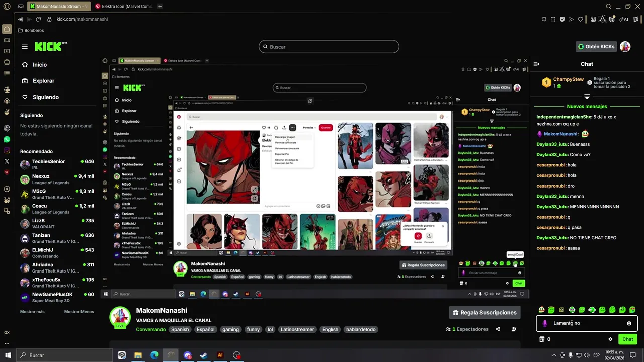Click the Latinostreamer tag
Image resolution: width=644 pixels, height=362 pixels.
pyautogui.click(x=297, y=329)
